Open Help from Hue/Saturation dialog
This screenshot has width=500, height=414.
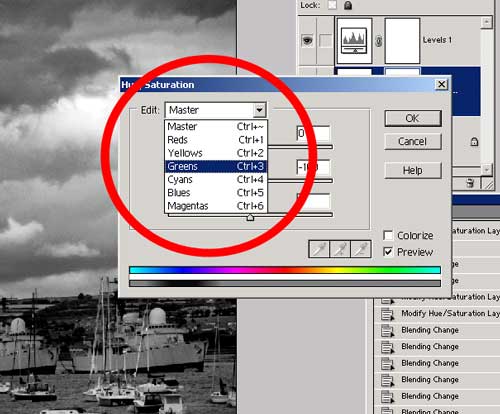pos(413,170)
